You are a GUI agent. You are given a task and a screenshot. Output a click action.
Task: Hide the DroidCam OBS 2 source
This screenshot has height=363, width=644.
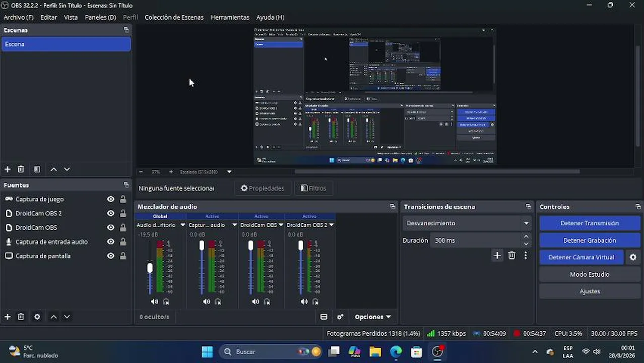[x=110, y=213]
